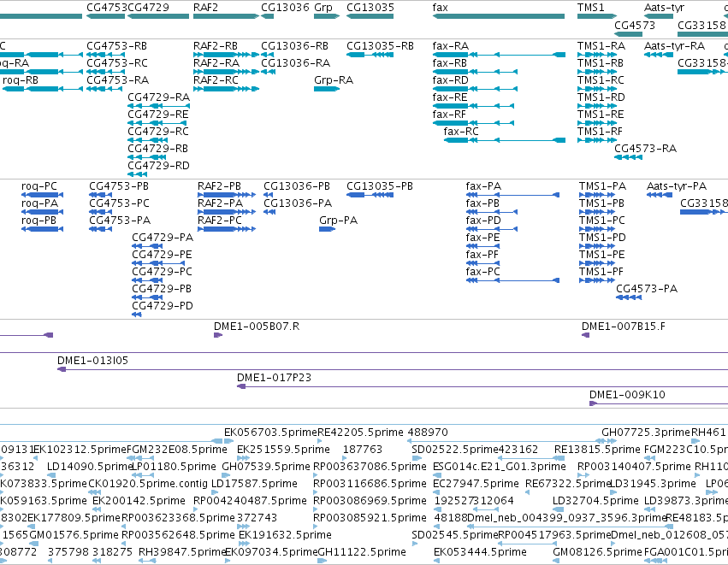The width and height of the screenshot is (728, 565).
Task: Select EST LD14090.5prime
Action: (x=90, y=467)
